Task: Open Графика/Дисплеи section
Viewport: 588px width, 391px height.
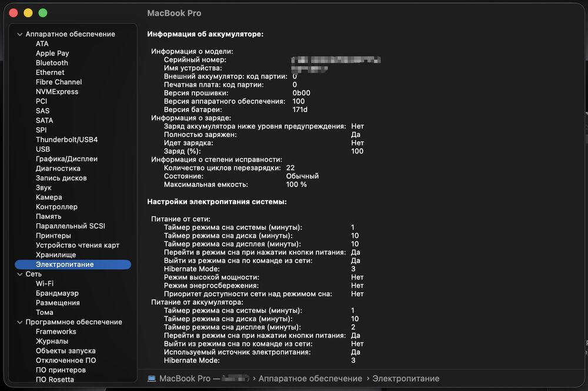Action: tap(67, 159)
